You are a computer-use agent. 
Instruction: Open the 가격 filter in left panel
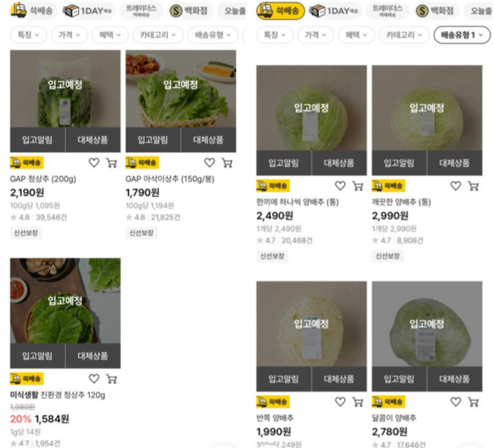click(69, 35)
